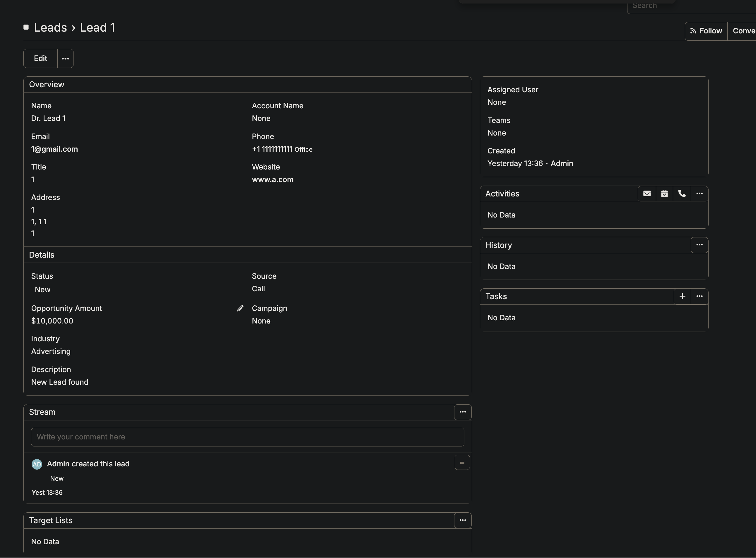Screen dimensions: 756x558
Task: Click the AD avatar in Stream
Action: tap(37, 464)
